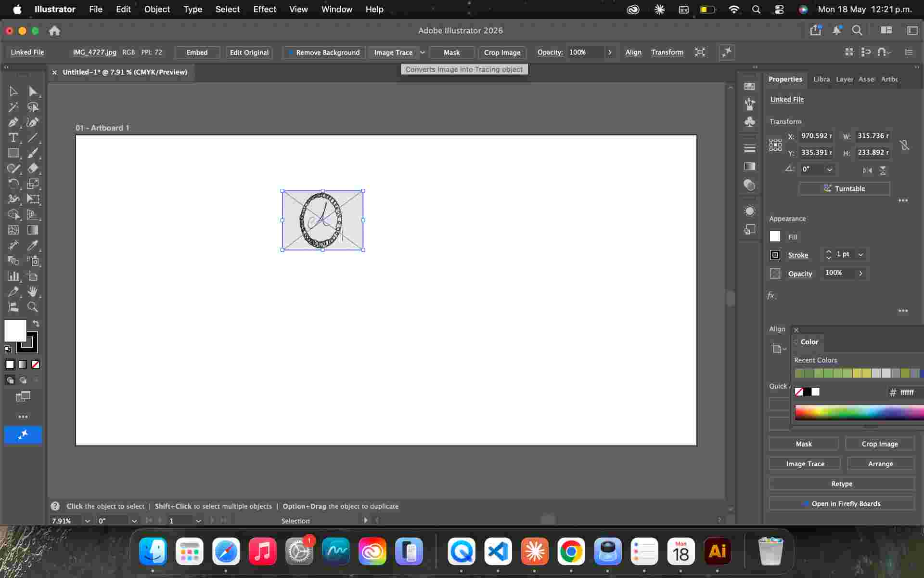Expand Opacity arrow in Appearance section
The height and width of the screenshot is (578, 924).
click(860, 274)
